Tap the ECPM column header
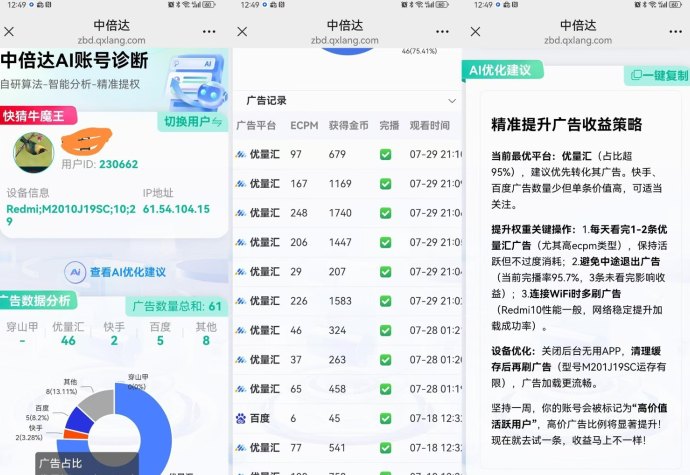The image size is (690, 475). (x=304, y=125)
